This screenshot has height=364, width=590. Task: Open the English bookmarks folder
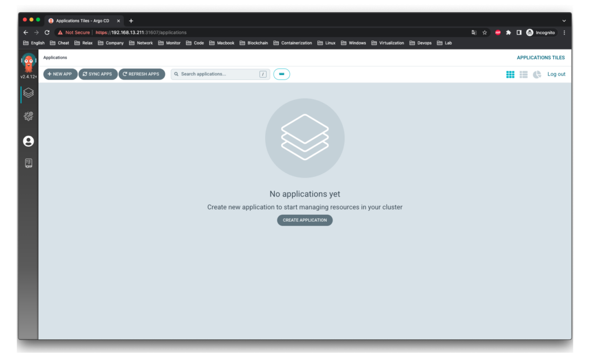point(34,43)
